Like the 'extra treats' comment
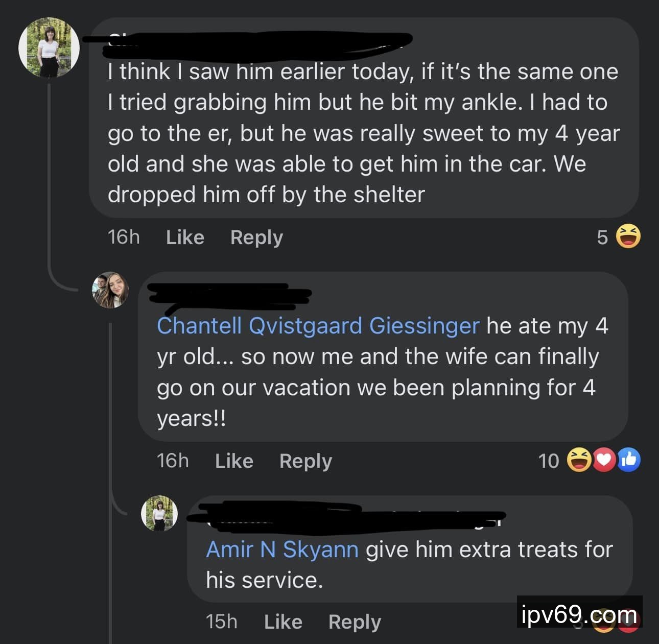Image resolution: width=659 pixels, height=644 pixels. 283,622
